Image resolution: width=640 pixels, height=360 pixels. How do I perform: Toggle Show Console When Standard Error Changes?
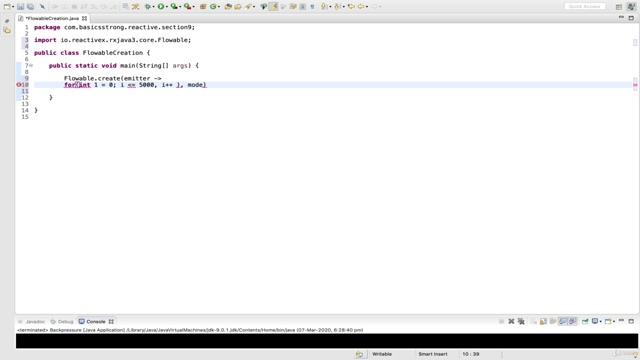coord(573,322)
